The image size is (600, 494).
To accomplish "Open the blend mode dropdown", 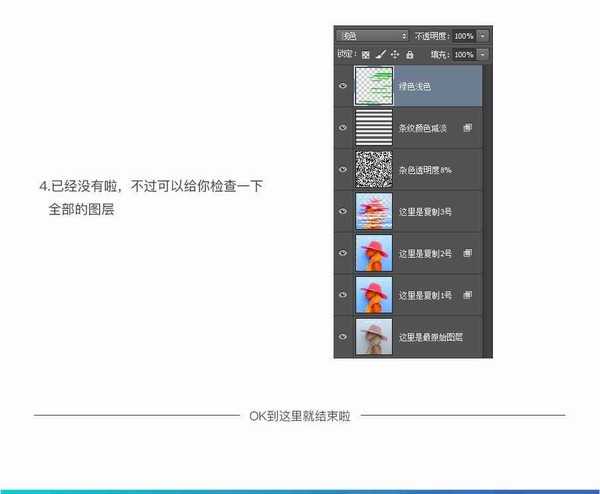I will (x=371, y=36).
